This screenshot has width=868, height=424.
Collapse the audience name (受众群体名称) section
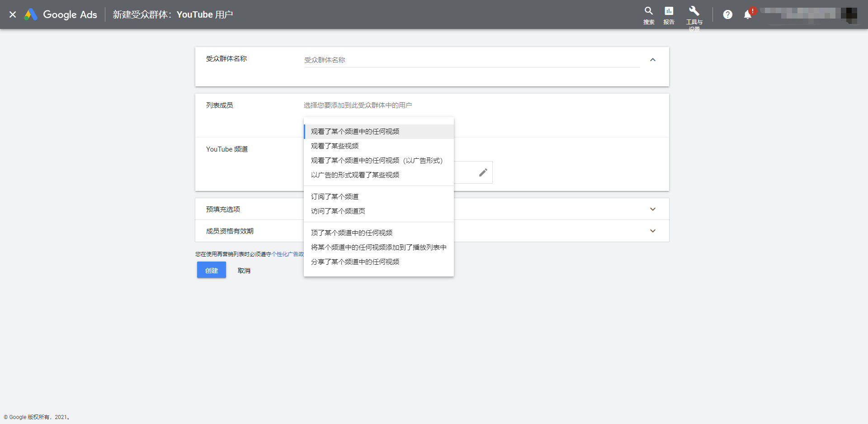(x=652, y=60)
